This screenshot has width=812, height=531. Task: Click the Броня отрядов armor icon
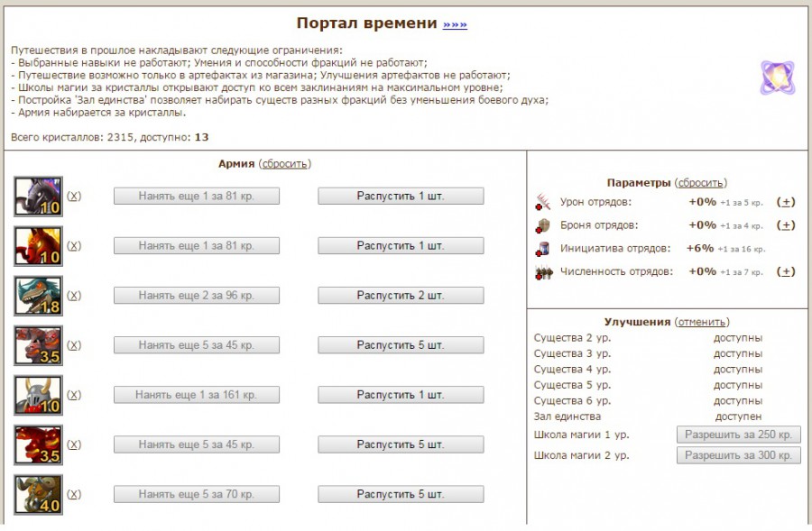542,225
